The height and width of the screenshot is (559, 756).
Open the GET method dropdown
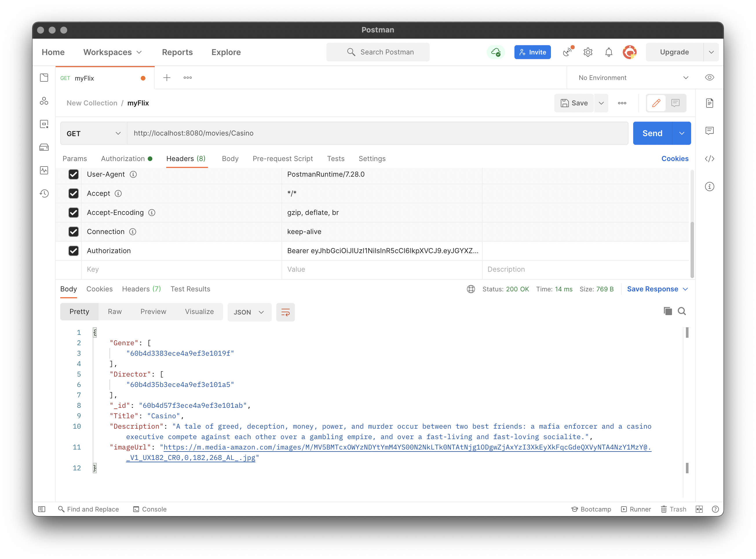pos(93,133)
